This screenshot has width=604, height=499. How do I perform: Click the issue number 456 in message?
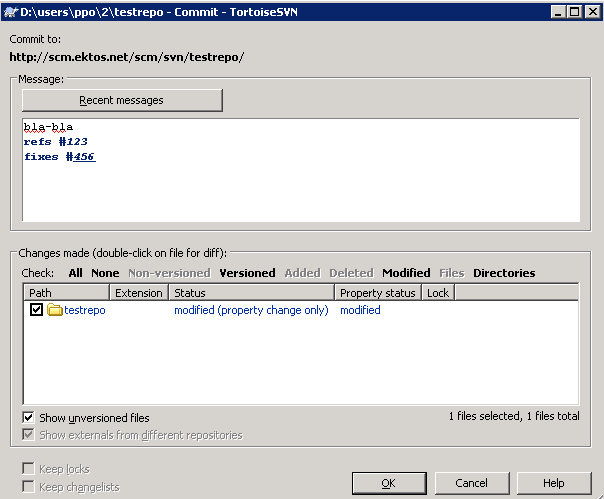tap(84, 157)
